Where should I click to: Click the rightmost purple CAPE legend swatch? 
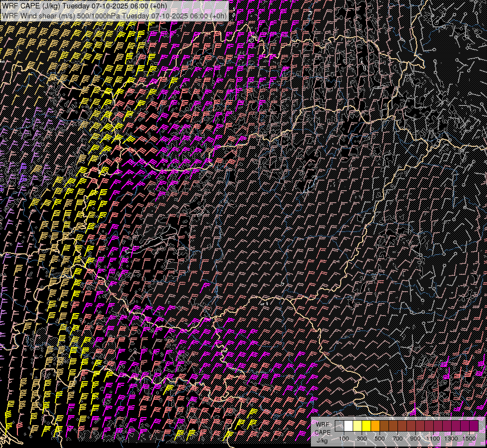point(474,426)
